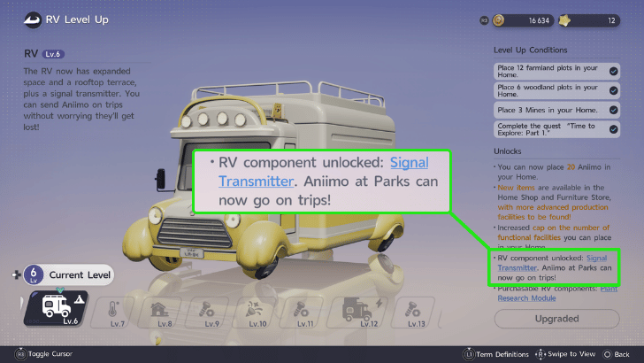The width and height of the screenshot is (644, 363).
Task: Click the Toggle Cursor R3 icon
Action: pyautogui.click(x=20, y=354)
